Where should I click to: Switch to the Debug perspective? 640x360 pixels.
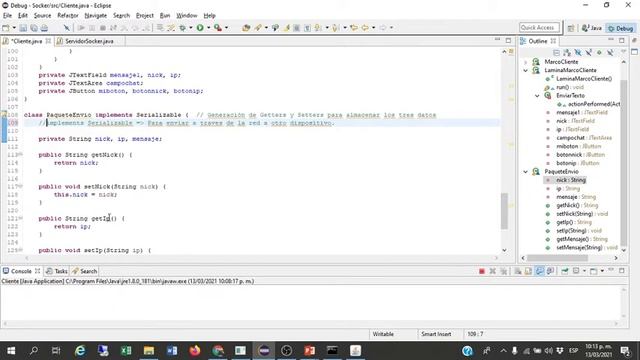(620, 28)
